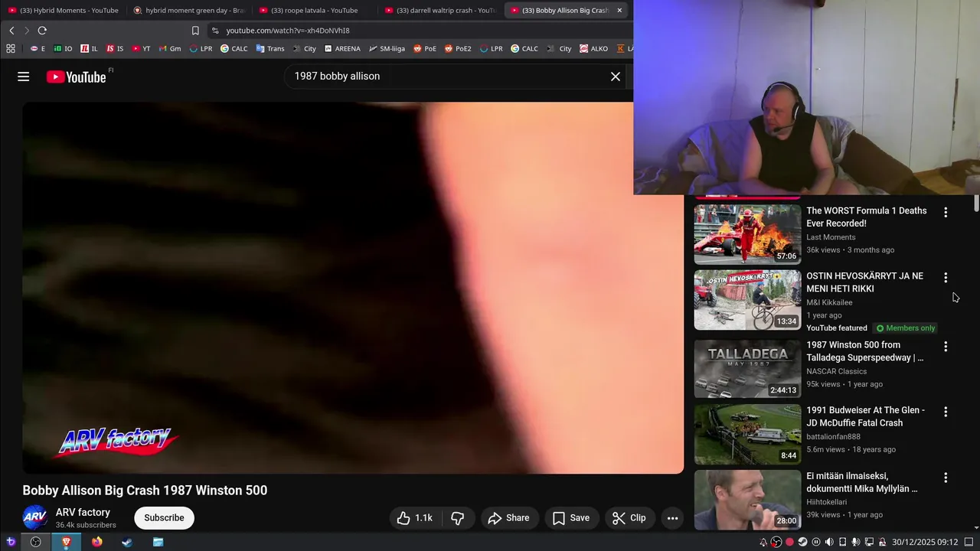
Task: Open the Firefox taskbar icon
Action: tap(96, 542)
